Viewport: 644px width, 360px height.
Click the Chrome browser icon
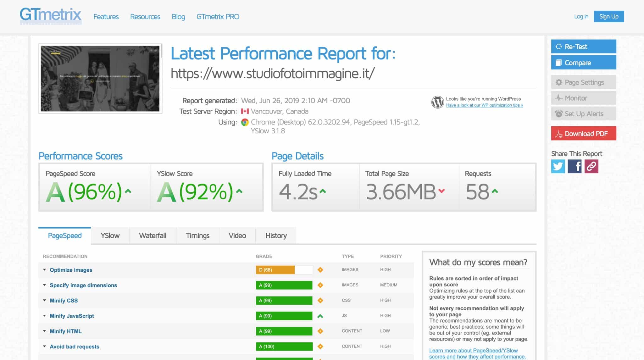(x=245, y=122)
